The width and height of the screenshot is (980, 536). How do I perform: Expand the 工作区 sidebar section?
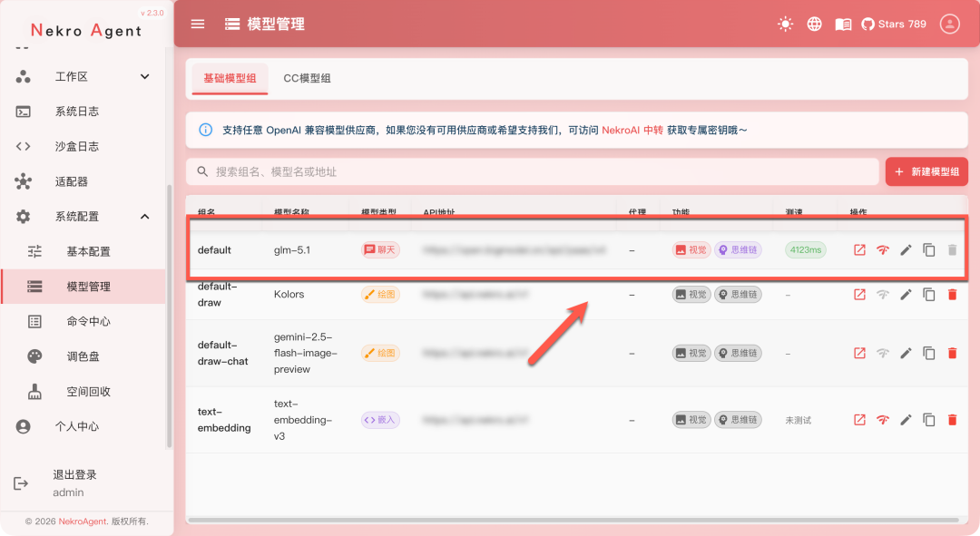point(83,76)
